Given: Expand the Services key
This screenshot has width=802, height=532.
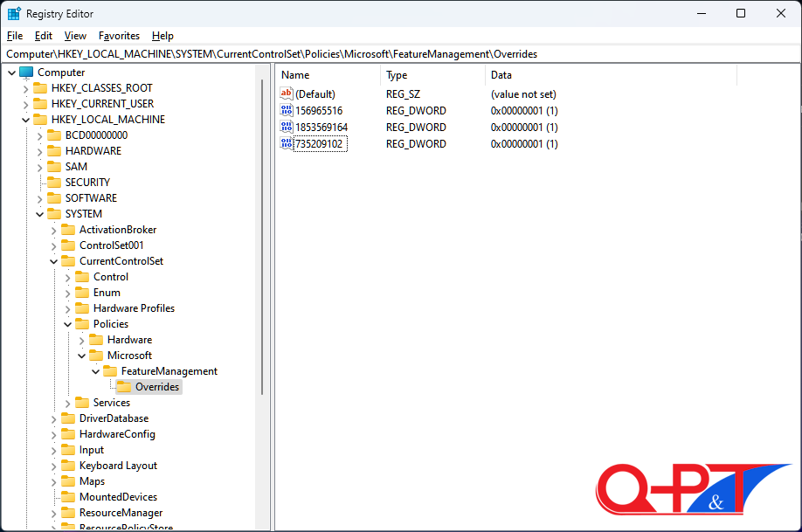Looking at the screenshot, I should coord(67,403).
